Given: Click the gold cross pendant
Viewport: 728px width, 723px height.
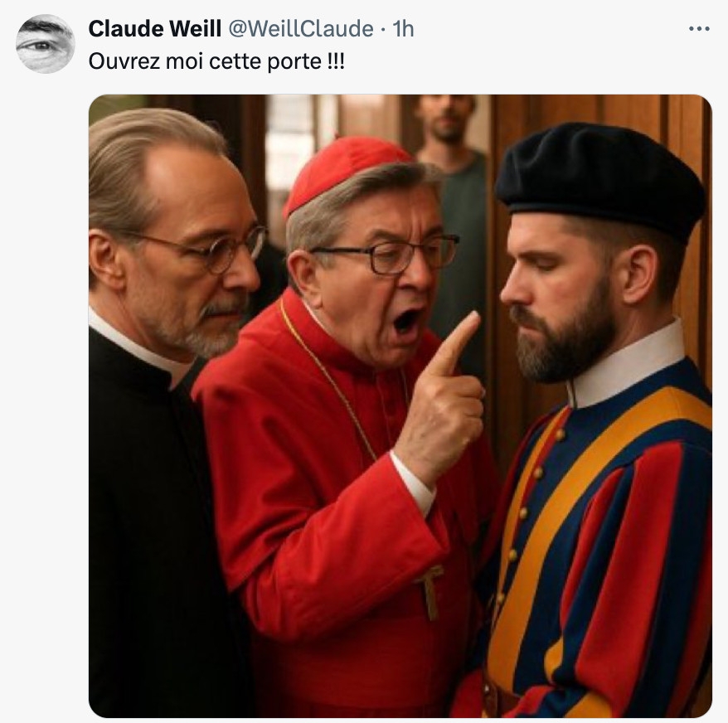Looking at the screenshot, I should 430,592.
